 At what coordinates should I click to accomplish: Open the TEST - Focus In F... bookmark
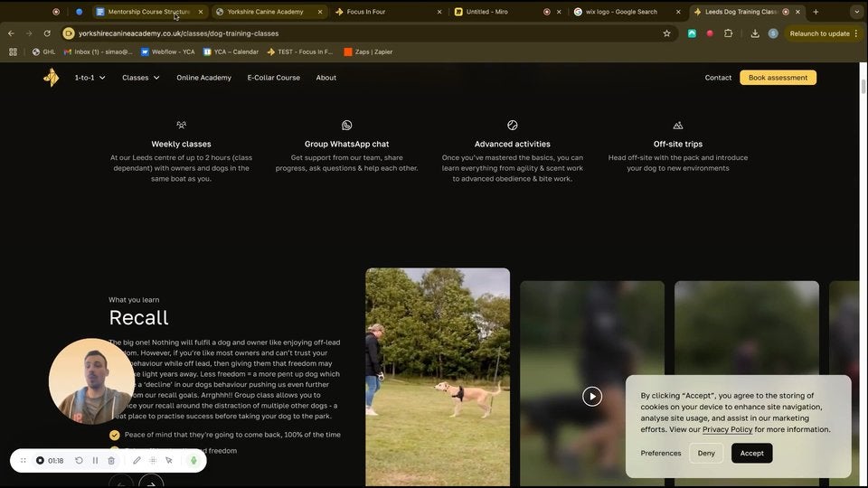click(x=300, y=52)
